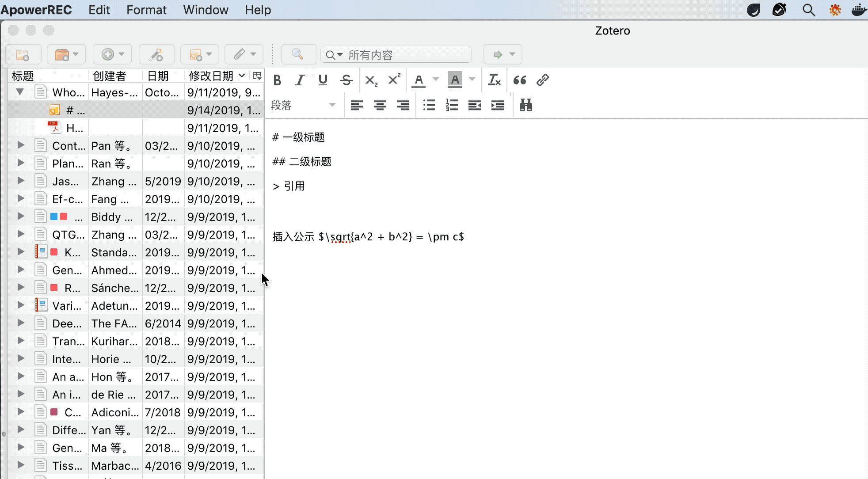Expand the Who... tree item
The height and width of the screenshot is (479, 868).
point(21,92)
